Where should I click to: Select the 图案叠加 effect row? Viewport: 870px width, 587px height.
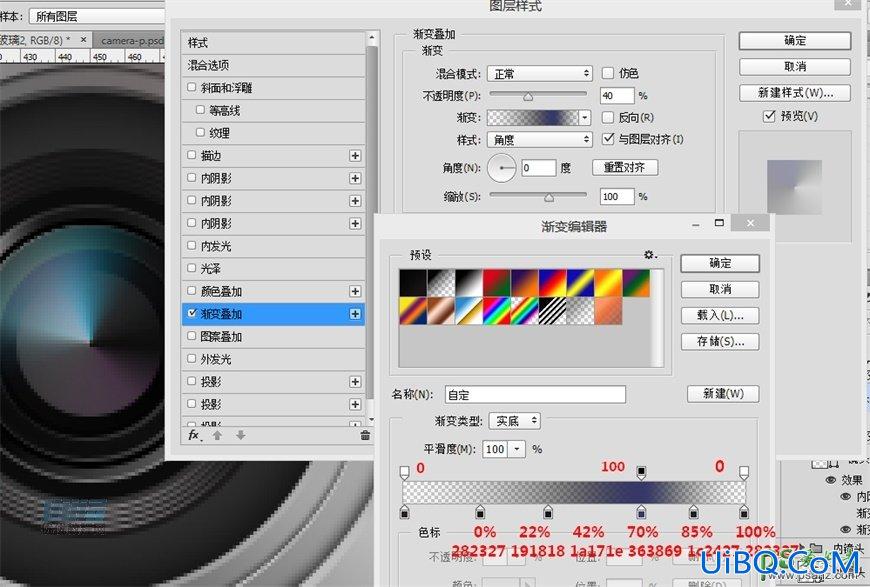(273, 337)
